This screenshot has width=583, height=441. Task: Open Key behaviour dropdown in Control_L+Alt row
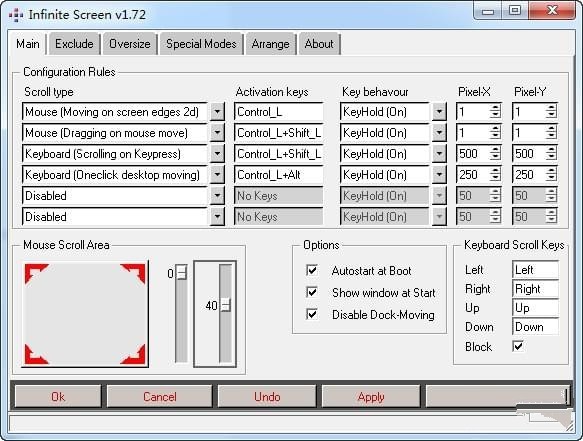[x=439, y=174]
